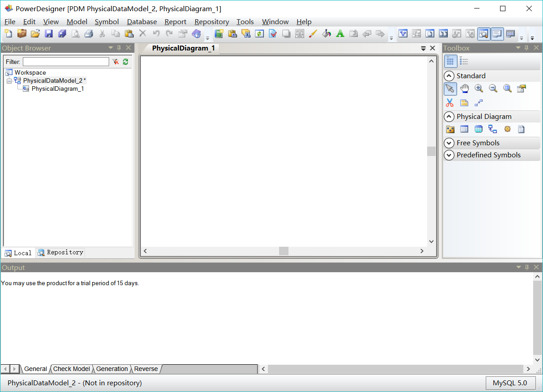This screenshot has width=543, height=392.
Task: Expand the Free Symbols section
Action: coord(449,143)
